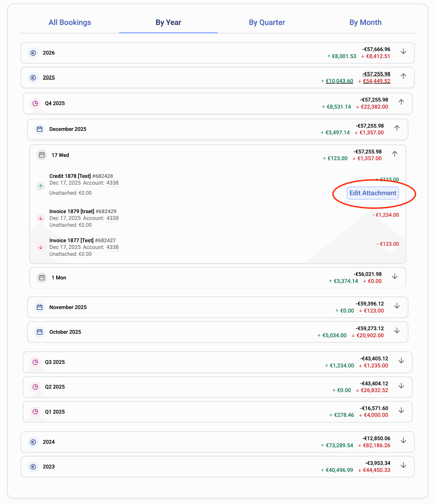Select the By Month tab
Viewport: 436px width, 504px height.
[365, 23]
